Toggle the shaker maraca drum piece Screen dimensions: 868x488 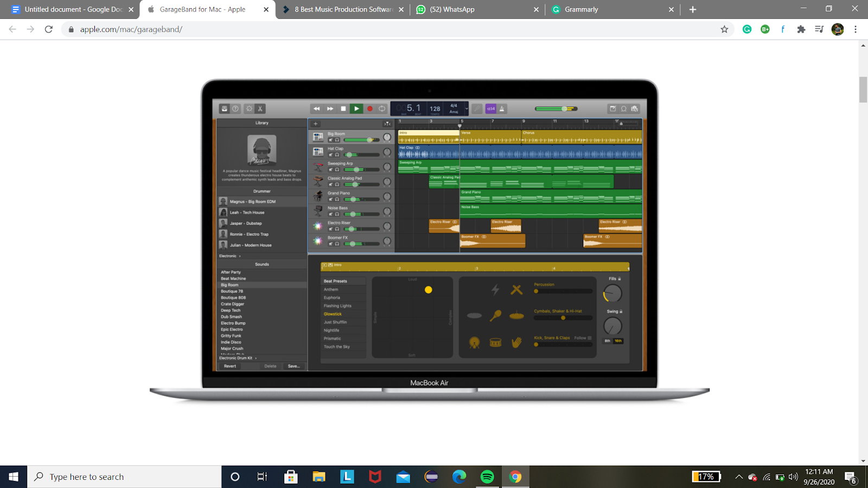click(495, 316)
